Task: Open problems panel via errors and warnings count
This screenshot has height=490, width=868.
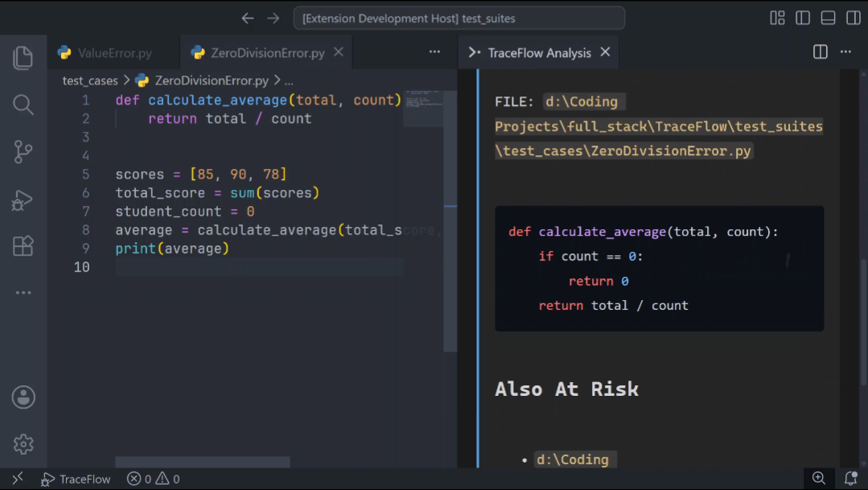Action: tap(154, 479)
